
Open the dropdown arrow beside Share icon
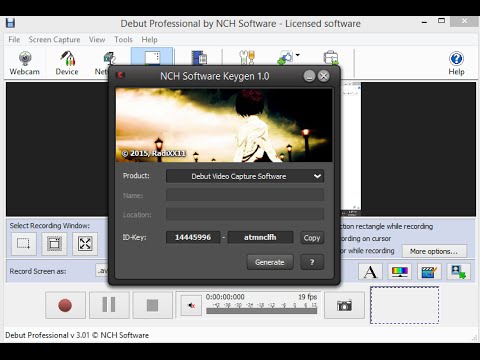pyautogui.click(x=297, y=55)
